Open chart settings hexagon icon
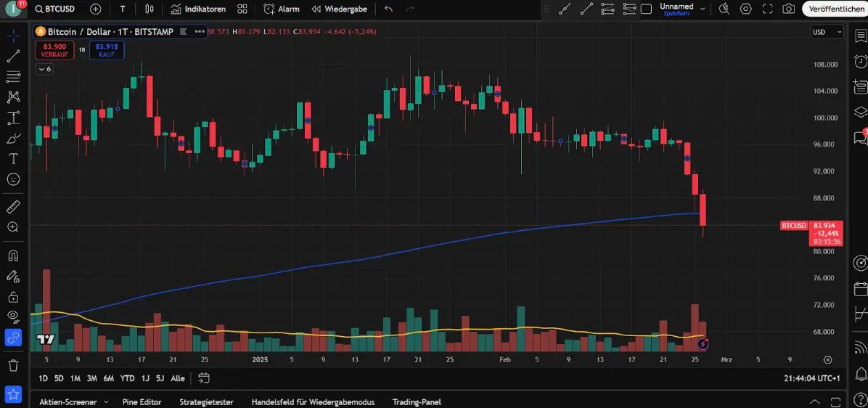Screen dimensions: 868x408 [x=745, y=9]
